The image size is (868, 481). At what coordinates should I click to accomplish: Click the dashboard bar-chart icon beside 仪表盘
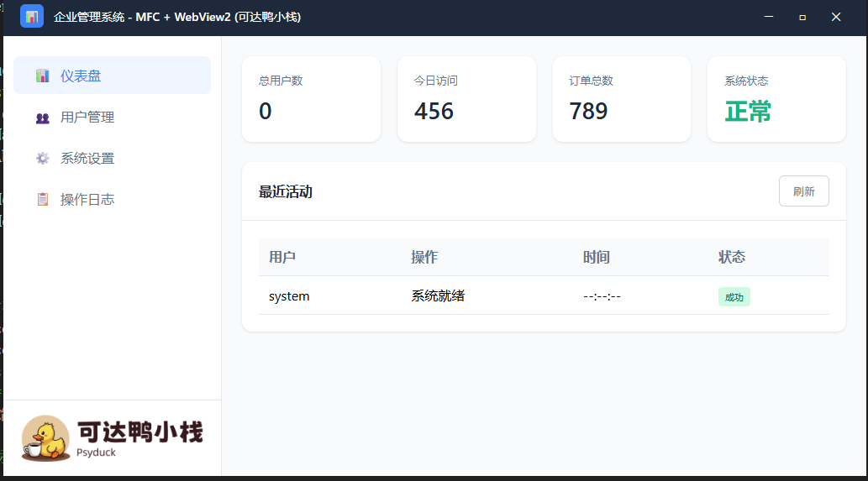[x=43, y=76]
